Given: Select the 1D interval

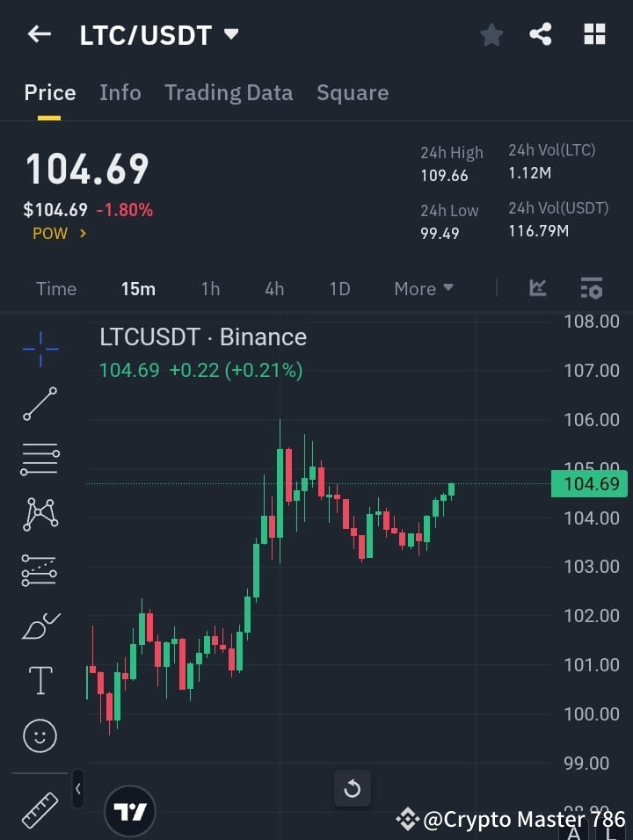Looking at the screenshot, I should [x=340, y=289].
